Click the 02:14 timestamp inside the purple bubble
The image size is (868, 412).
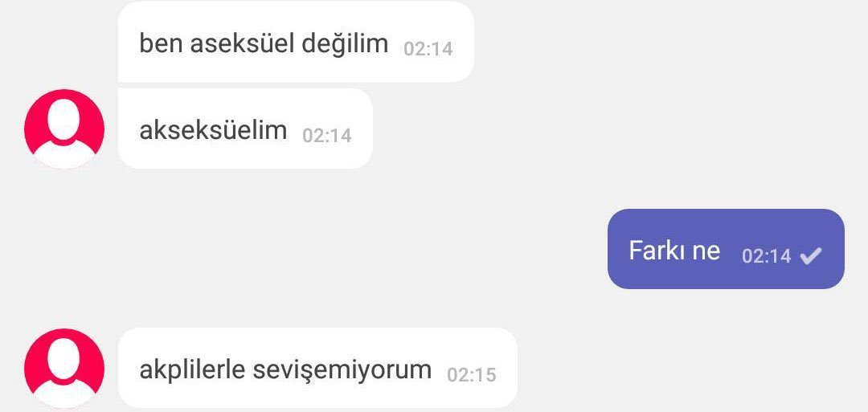766,256
